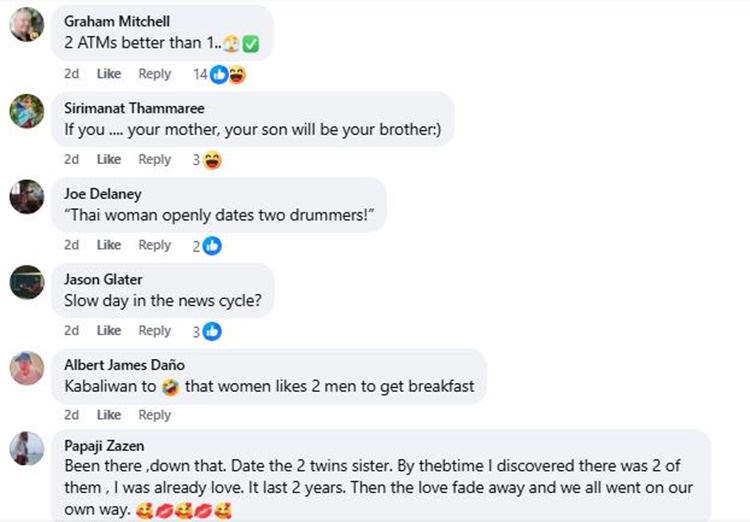Open Albert James Daño's avatar
The height and width of the screenshot is (522, 750).
[27, 368]
